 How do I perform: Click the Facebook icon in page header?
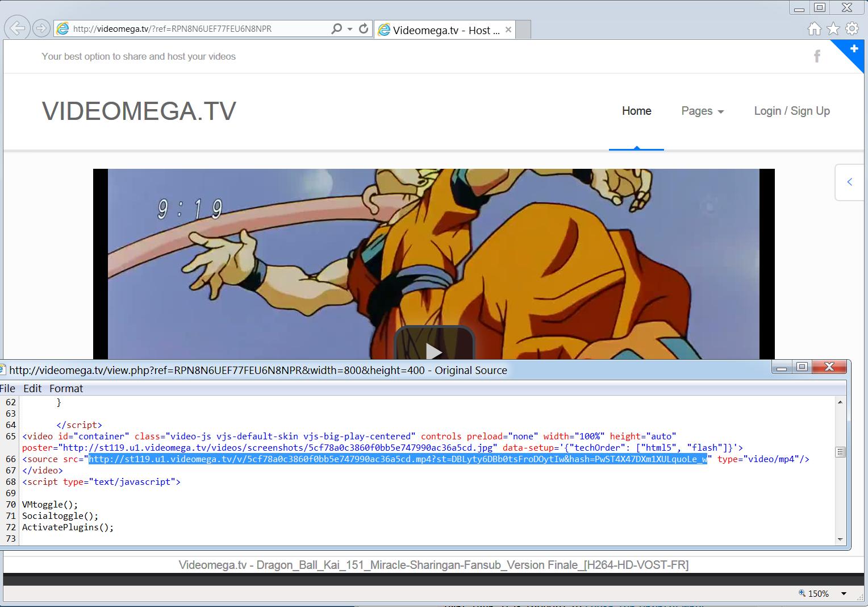(x=817, y=56)
